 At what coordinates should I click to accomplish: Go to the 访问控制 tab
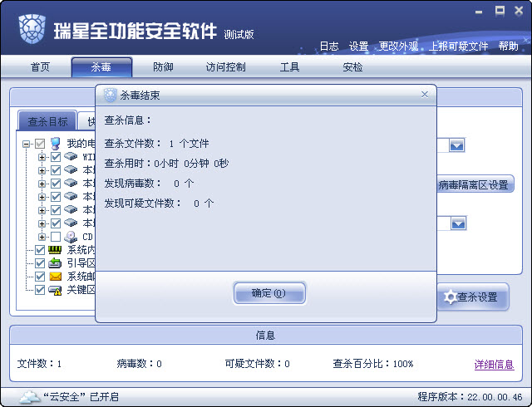click(x=225, y=66)
